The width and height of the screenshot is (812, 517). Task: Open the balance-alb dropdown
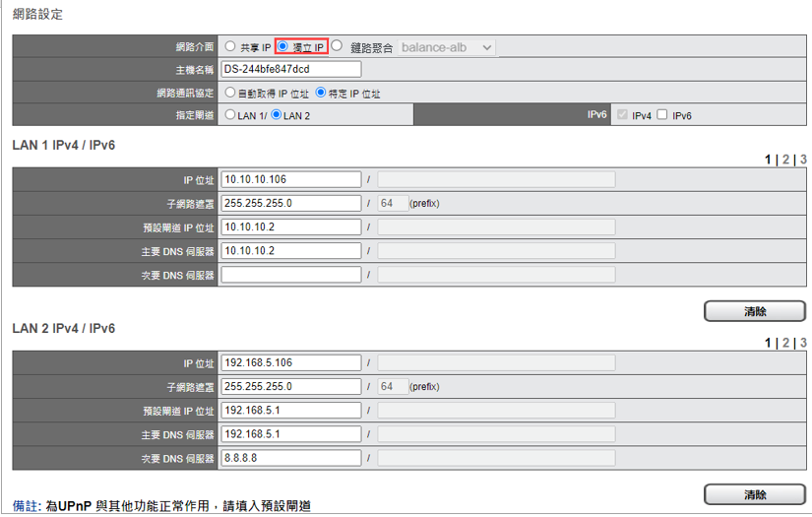click(x=447, y=47)
